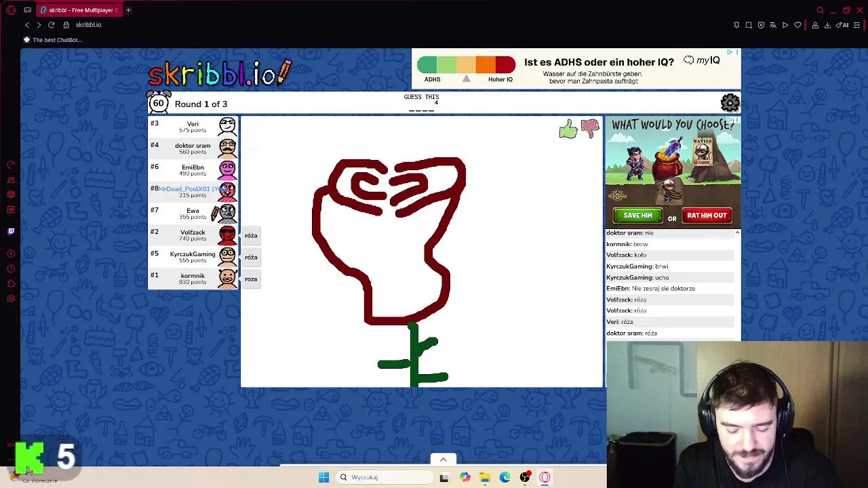This screenshot has width=868, height=488.
Task: Open the ad blocker shield icon
Action: point(761,25)
